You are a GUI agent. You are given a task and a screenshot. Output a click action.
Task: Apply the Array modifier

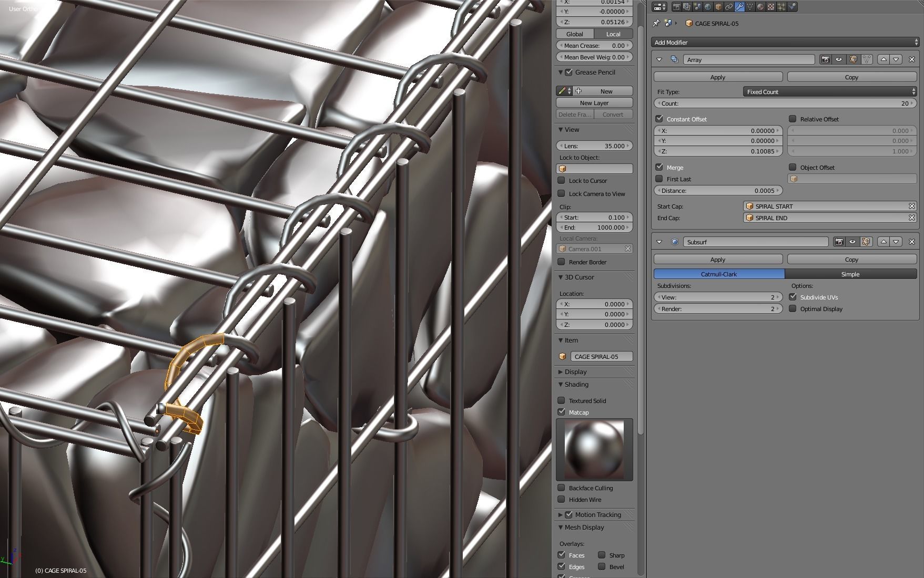(x=718, y=77)
